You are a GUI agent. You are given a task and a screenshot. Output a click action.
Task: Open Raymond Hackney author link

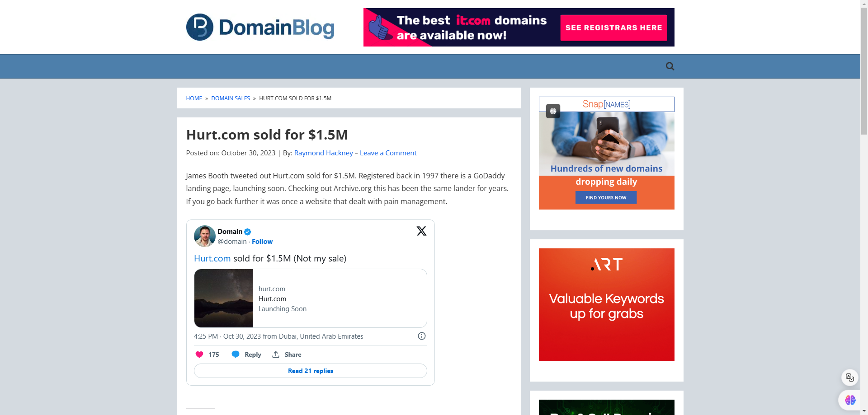(x=324, y=153)
